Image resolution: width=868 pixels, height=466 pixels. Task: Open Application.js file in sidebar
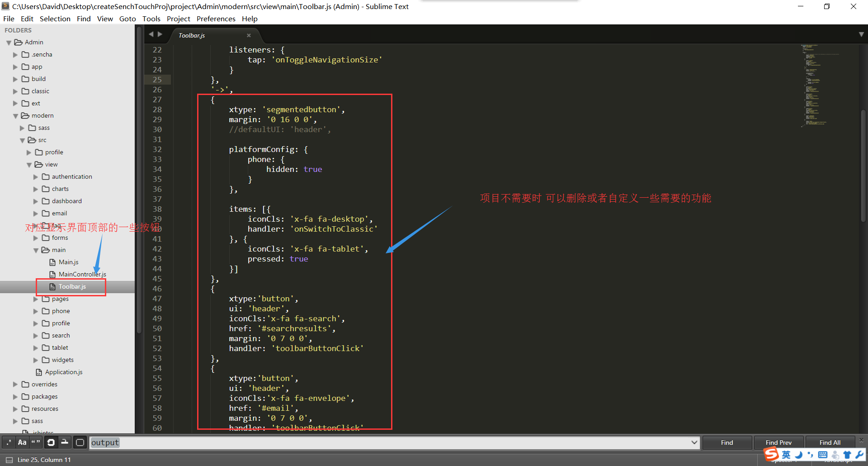[64, 372]
